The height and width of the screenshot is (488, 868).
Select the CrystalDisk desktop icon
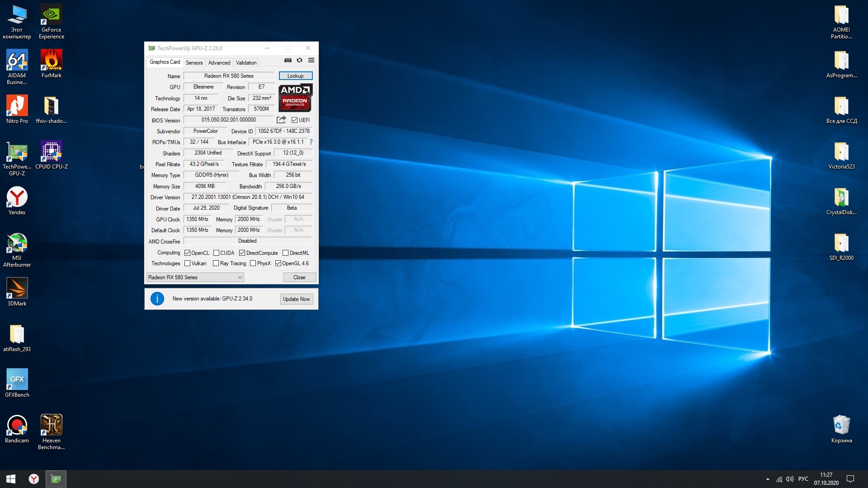(841, 201)
